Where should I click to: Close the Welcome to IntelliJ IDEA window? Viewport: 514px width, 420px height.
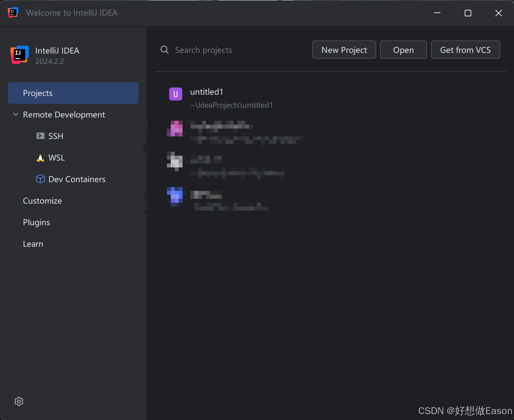pyautogui.click(x=498, y=13)
